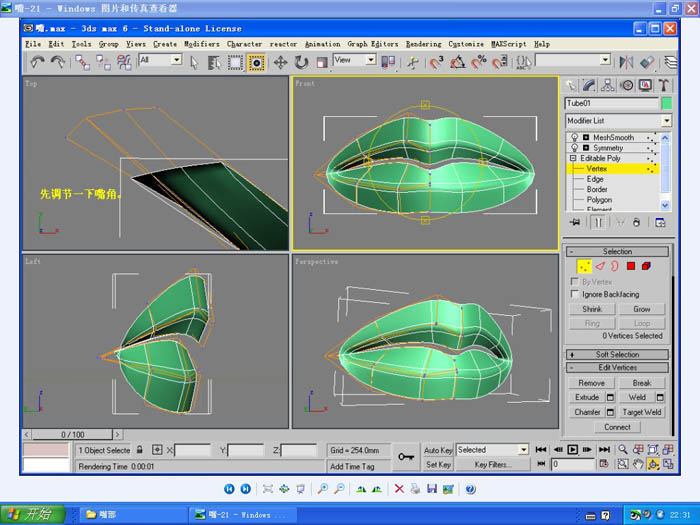This screenshot has width=700, height=525.
Task: Open the View reference coordinate dropdown
Action: (x=354, y=61)
